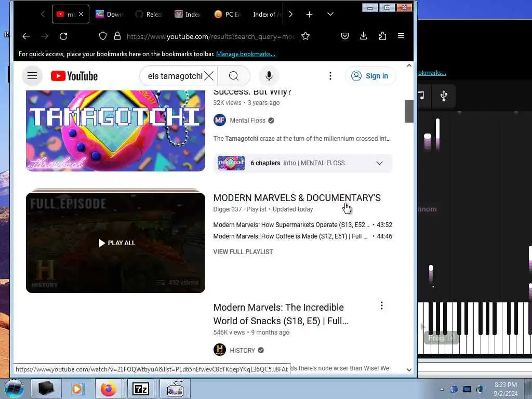Sign in to YouTube

pos(370,76)
